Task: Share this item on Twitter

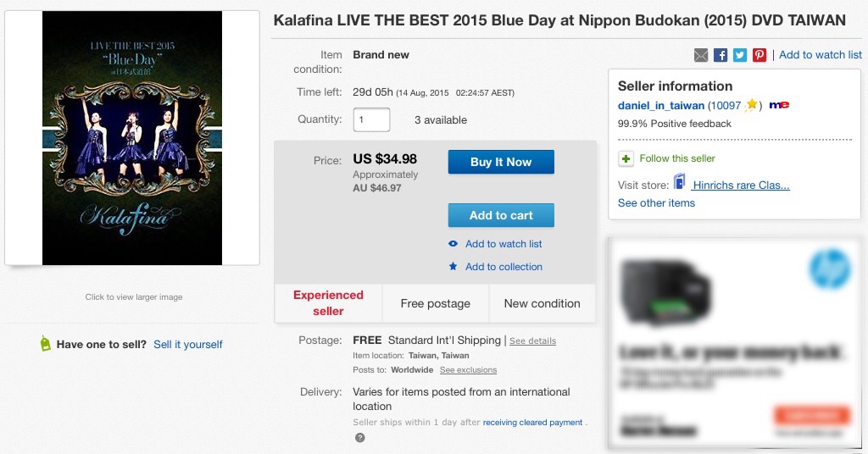Action: point(740,55)
